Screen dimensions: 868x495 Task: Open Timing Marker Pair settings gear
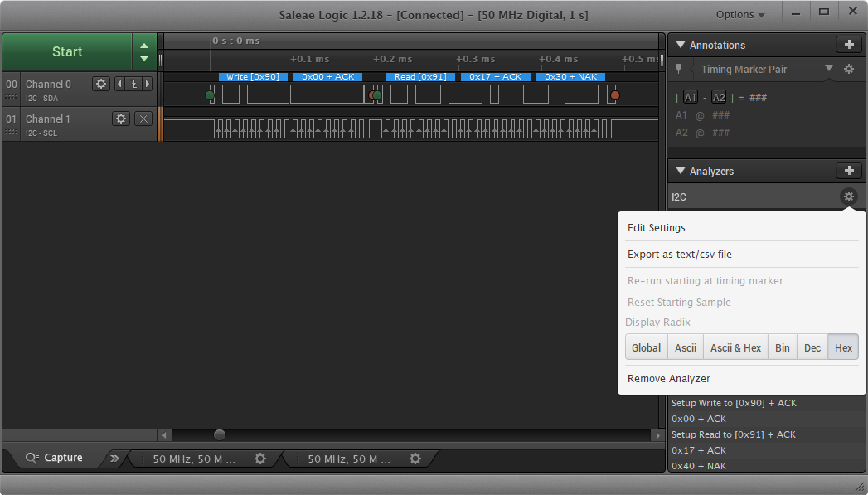tap(849, 70)
